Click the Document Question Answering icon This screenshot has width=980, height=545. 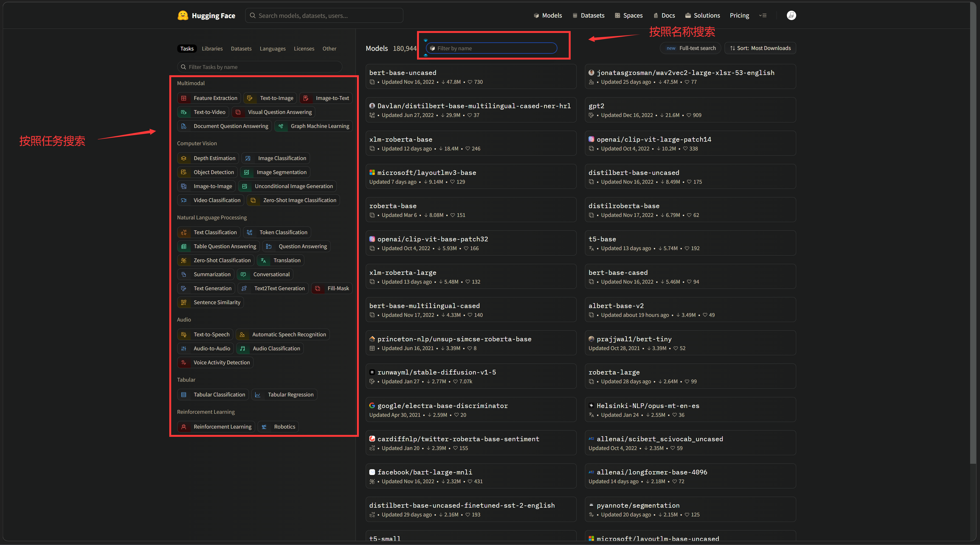pos(184,126)
